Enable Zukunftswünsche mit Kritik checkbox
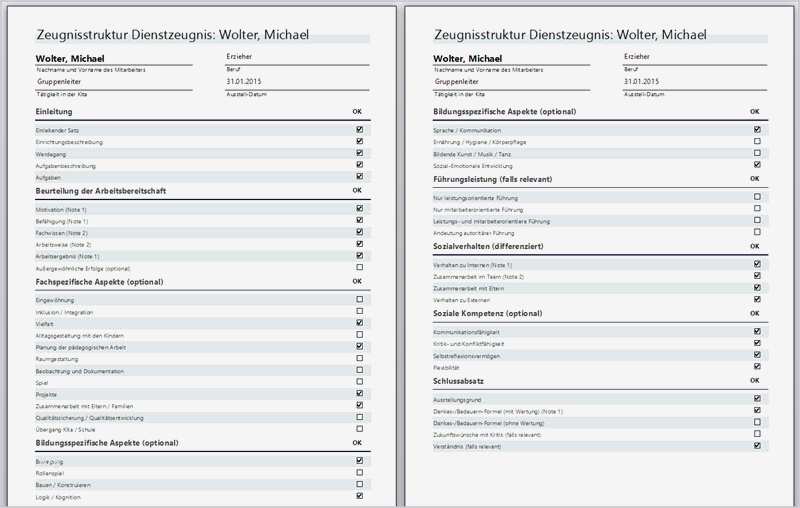Screen dimensions: 800x508 pyautogui.click(x=757, y=434)
